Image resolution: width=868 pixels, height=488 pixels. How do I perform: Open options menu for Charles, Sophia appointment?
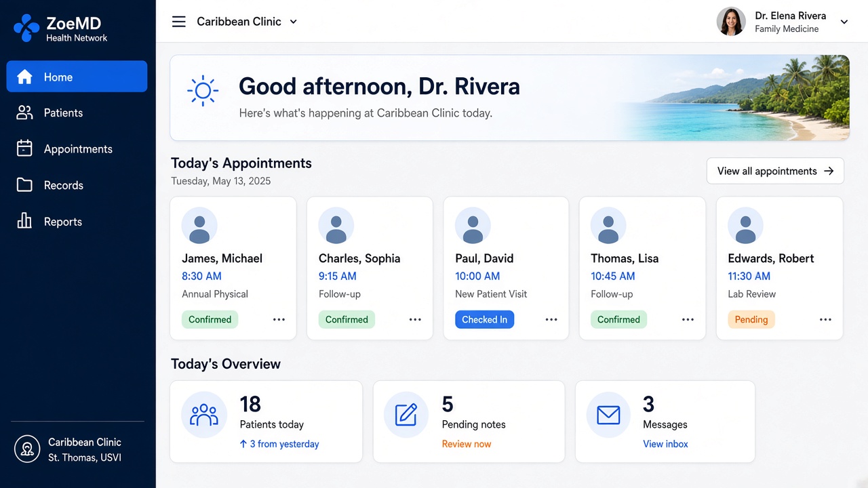[415, 320]
